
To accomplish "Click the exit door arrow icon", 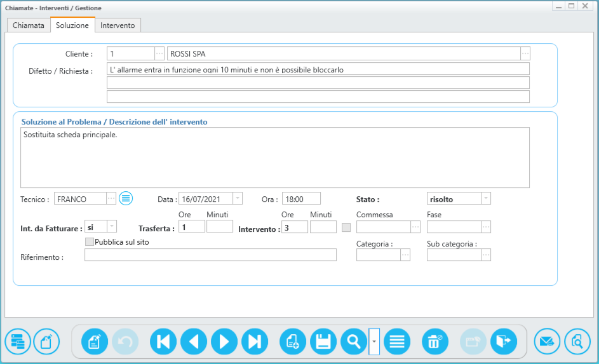I will (504, 342).
